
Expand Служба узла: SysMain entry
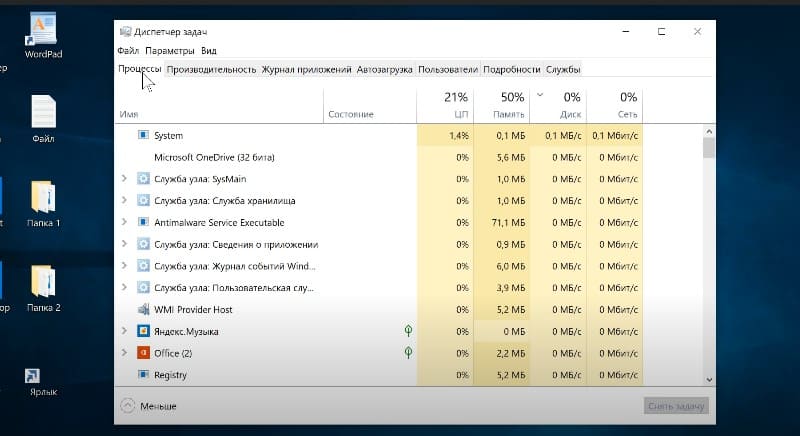(x=124, y=179)
